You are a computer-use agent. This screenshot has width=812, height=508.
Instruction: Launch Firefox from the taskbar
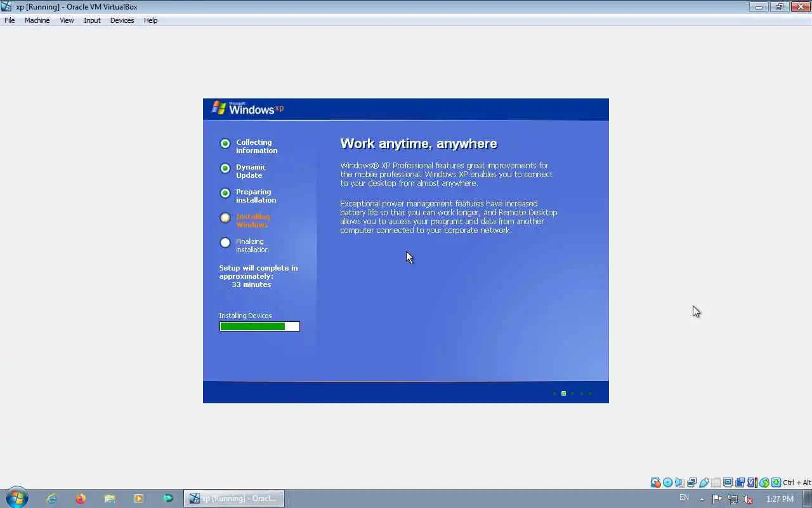pyautogui.click(x=81, y=498)
